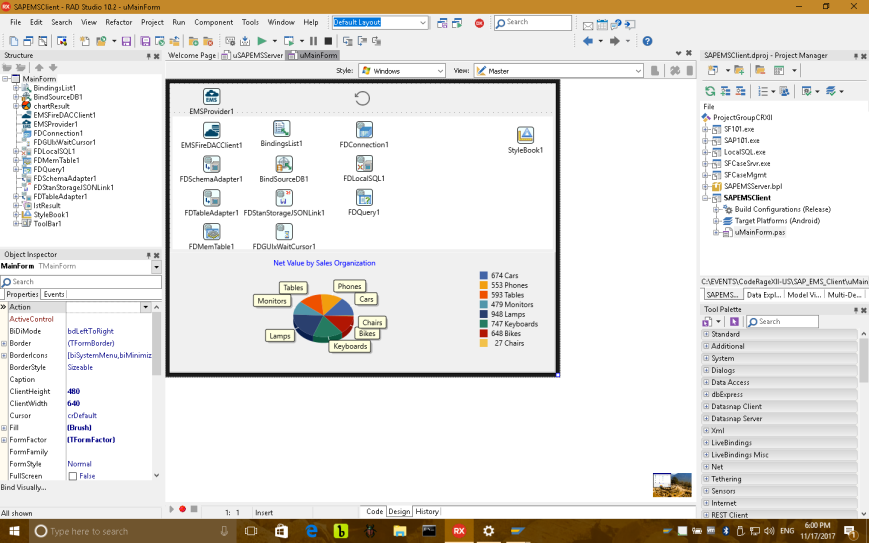
Task: Open the View Master dropdown
Action: 638,71
